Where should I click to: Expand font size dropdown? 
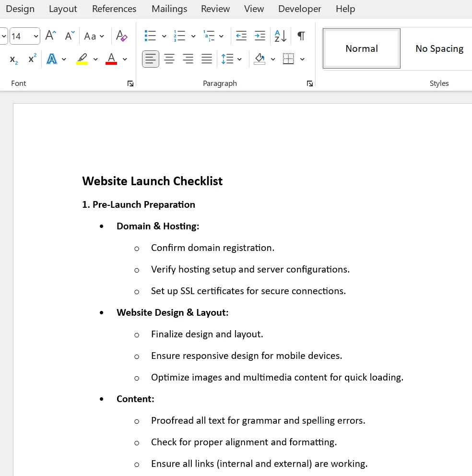36,36
